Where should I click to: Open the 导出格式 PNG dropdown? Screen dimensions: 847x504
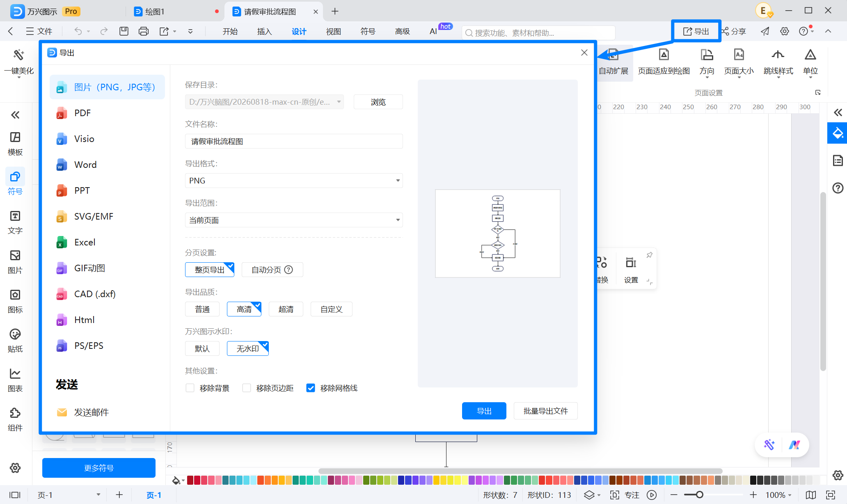point(294,181)
